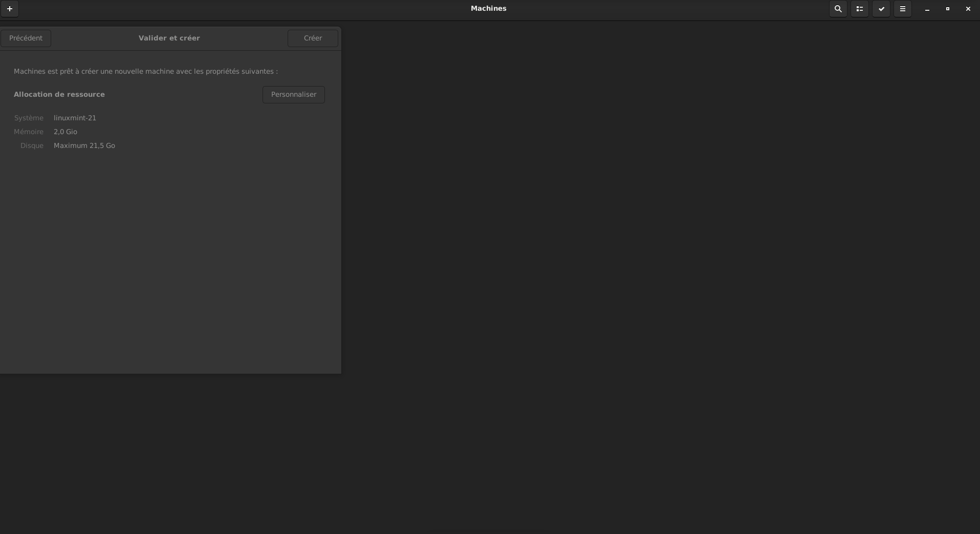Image resolution: width=980 pixels, height=534 pixels.
Task: Maximize the Machines window
Action: point(948,9)
